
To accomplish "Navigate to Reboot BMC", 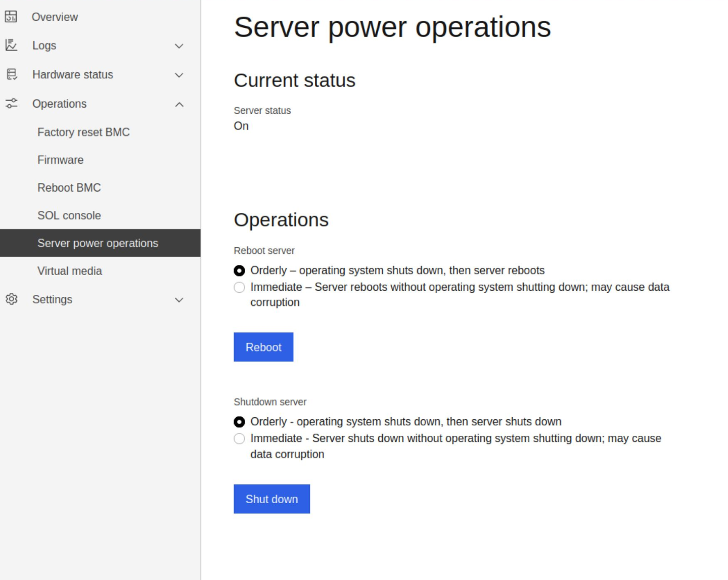I will point(69,187).
